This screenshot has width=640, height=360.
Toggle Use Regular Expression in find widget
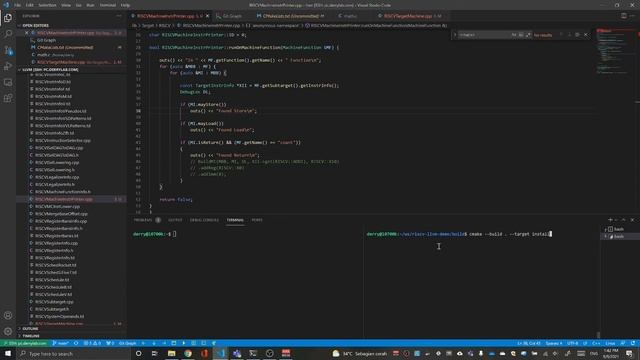tap(528, 35)
